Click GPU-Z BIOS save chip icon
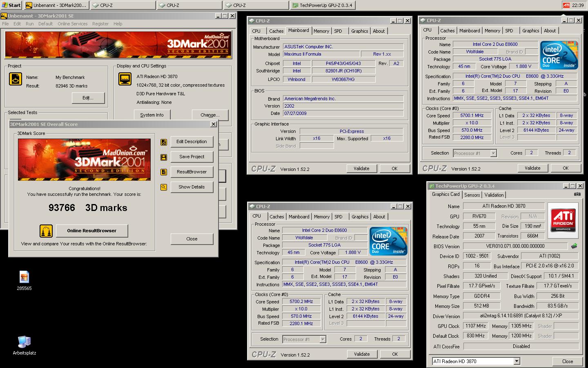The height and width of the screenshot is (368, 588). pos(574,246)
